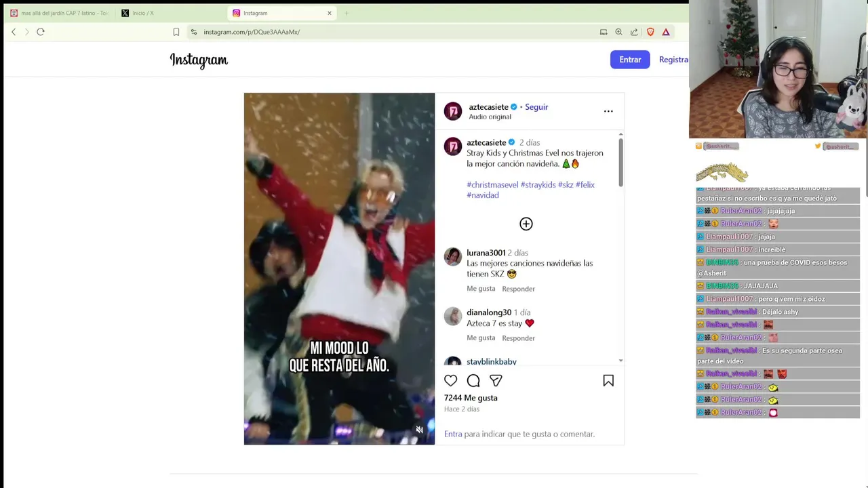
Task: Bookmark this page using the bookmark icon
Action: [176, 32]
